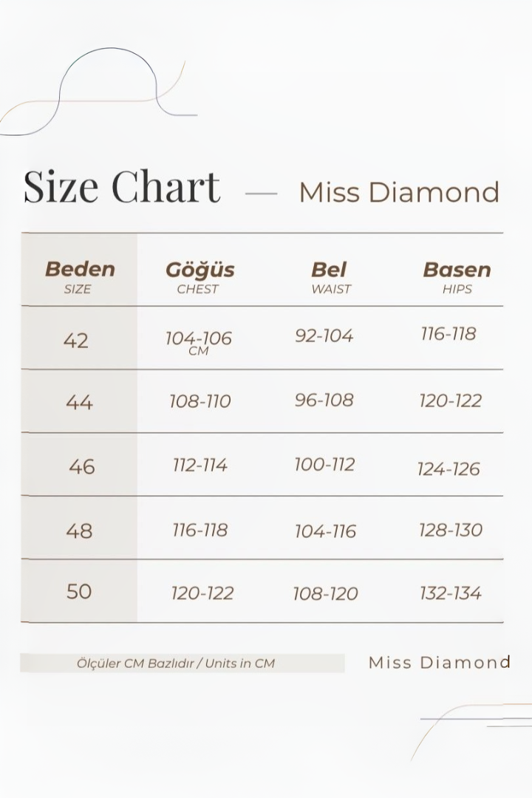Click the Basen HIPS column header
Viewport: 532px width, 798px height.
(457, 276)
